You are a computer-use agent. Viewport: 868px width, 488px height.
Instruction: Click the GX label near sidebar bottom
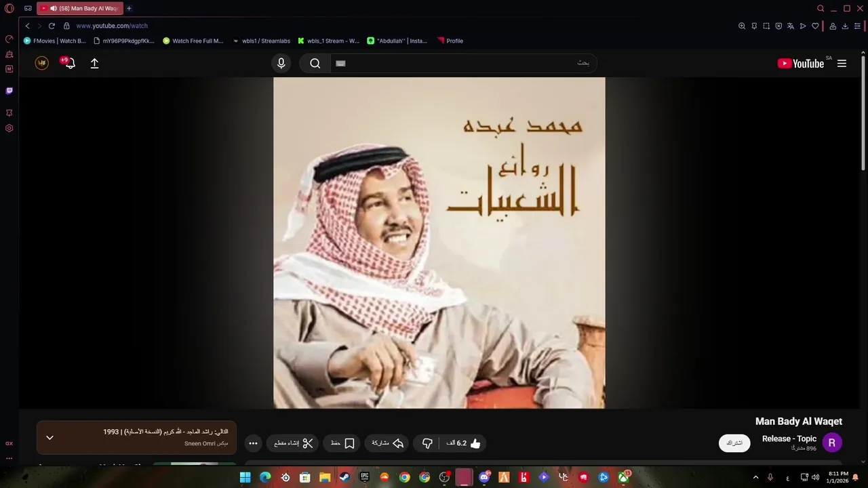9,443
